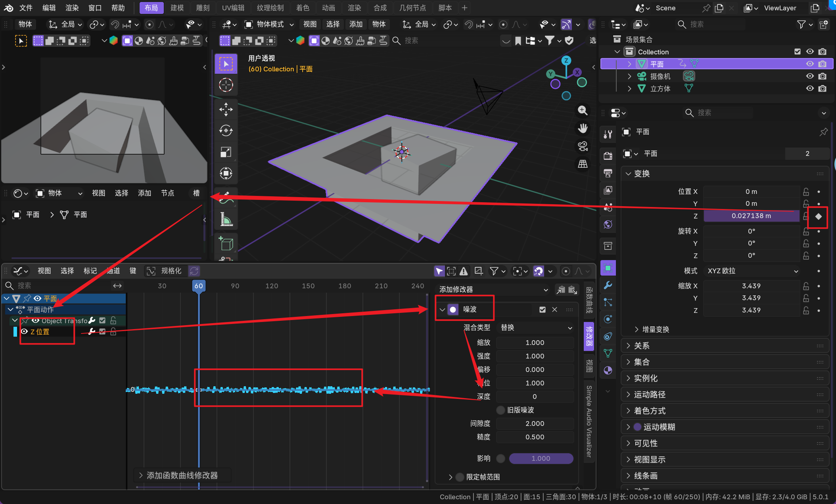Uncheck the 噪波 modifier enable checkbox
The width and height of the screenshot is (836, 504).
[x=542, y=309]
